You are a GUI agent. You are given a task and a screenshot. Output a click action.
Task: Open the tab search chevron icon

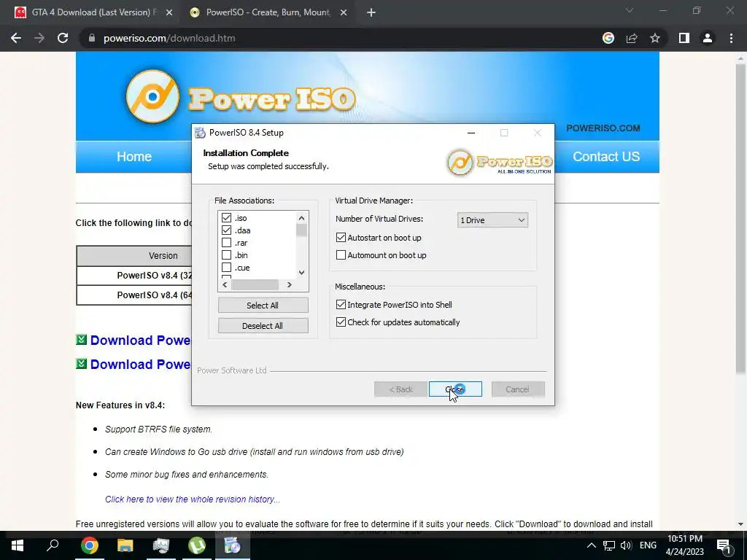(630, 10)
